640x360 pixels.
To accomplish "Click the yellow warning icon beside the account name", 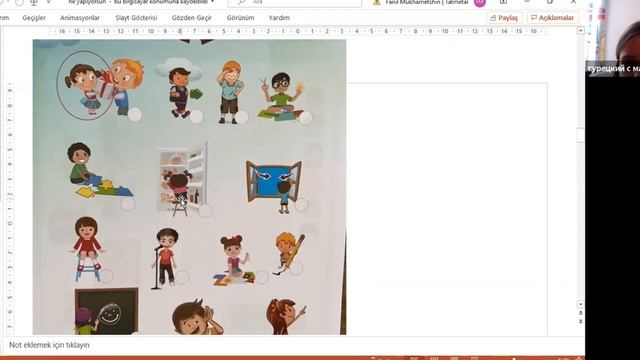I will click(x=377, y=2).
